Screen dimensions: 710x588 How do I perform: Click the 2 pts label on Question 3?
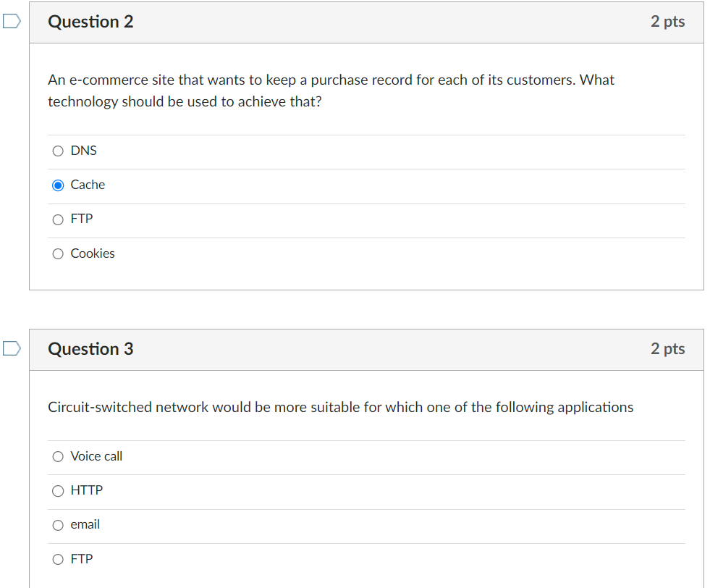[x=667, y=349]
